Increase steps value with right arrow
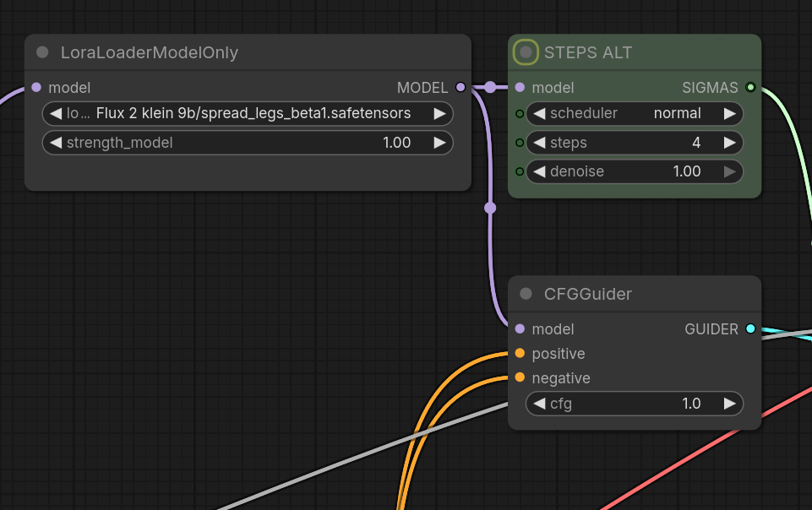The image size is (812, 510). point(730,143)
